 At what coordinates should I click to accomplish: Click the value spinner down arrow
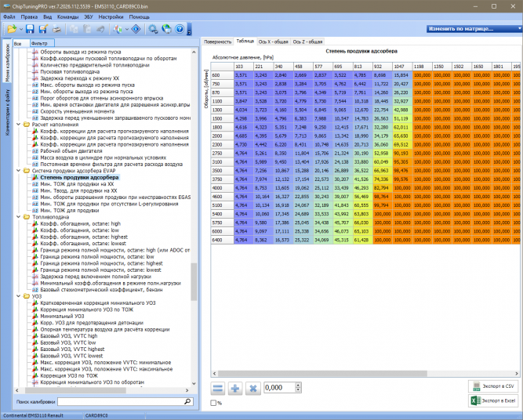coord(298,390)
